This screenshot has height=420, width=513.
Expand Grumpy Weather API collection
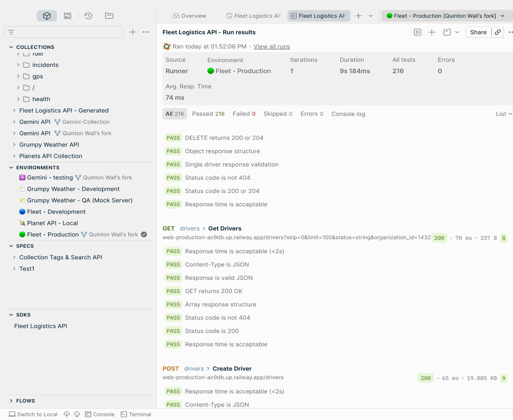point(14,144)
